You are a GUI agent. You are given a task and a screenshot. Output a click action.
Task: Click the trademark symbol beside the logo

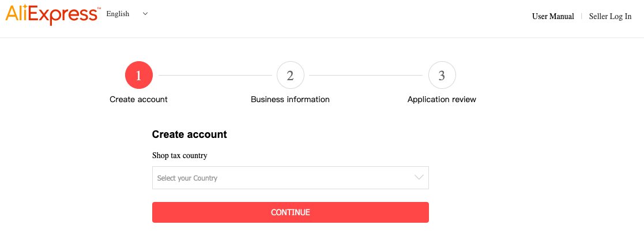99,9
